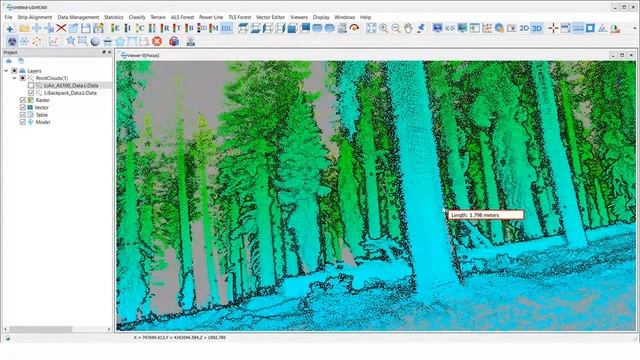Screen dimensions: 640x360
Task: Open the TLS Forest menu
Action: 240,17
